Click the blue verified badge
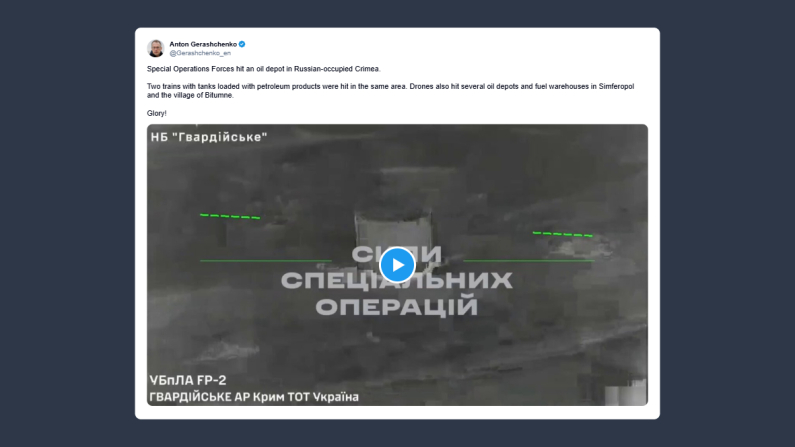This screenshot has height=447, width=795. point(242,44)
